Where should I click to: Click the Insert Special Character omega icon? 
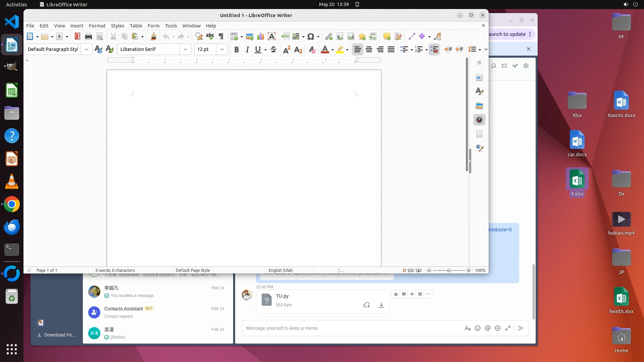click(x=311, y=37)
